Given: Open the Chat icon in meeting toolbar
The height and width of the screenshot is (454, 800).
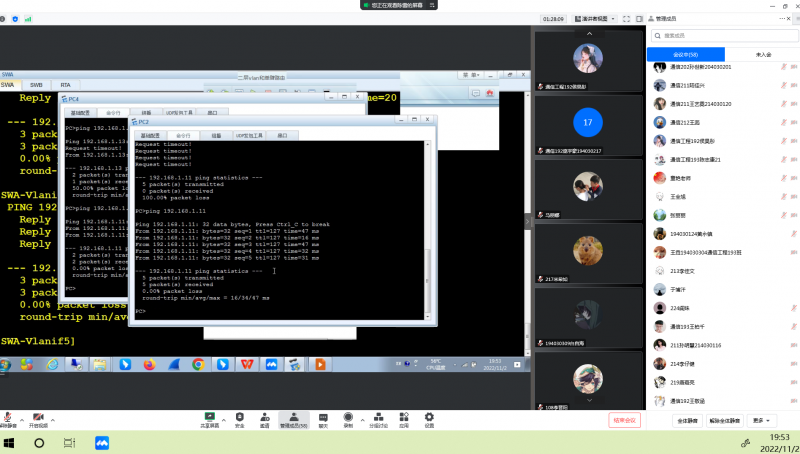Looking at the screenshot, I should (323, 419).
